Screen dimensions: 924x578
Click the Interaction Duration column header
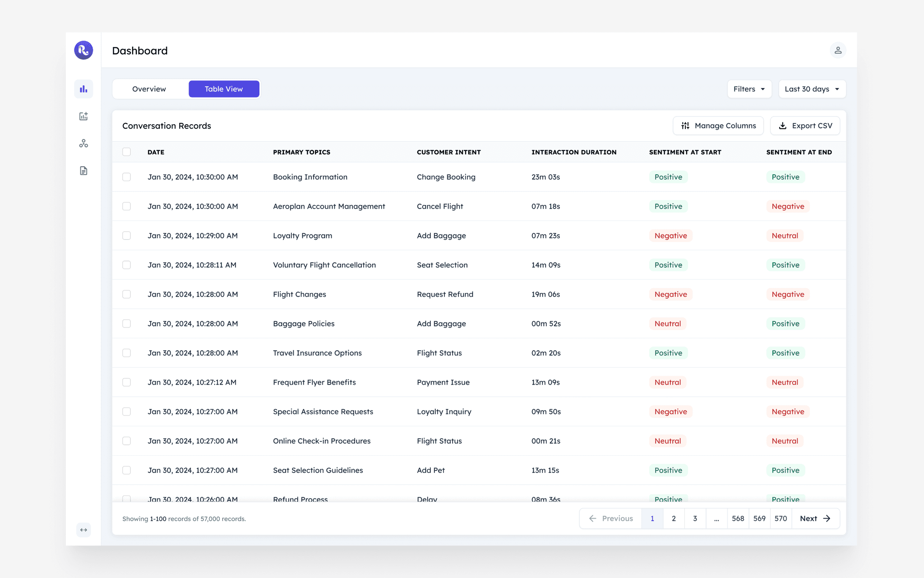coord(573,152)
